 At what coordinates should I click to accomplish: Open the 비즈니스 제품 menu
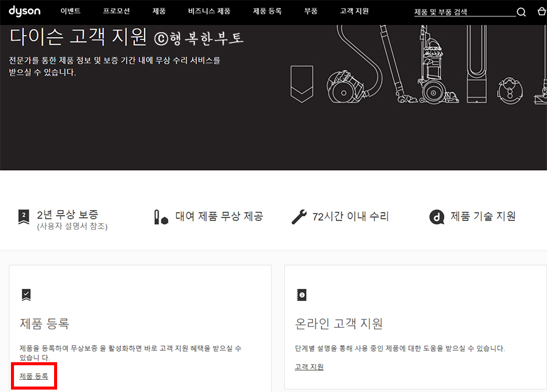pyautogui.click(x=209, y=11)
